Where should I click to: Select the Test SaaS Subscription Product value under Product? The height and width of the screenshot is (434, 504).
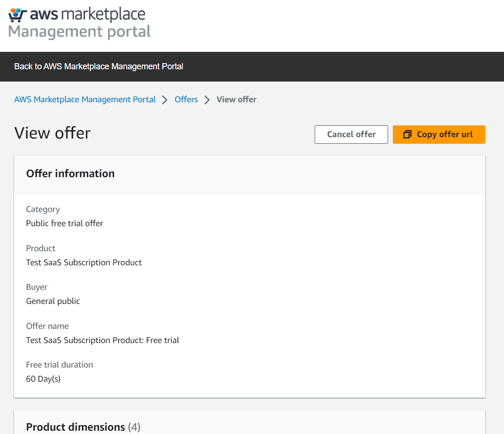pyautogui.click(x=84, y=262)
